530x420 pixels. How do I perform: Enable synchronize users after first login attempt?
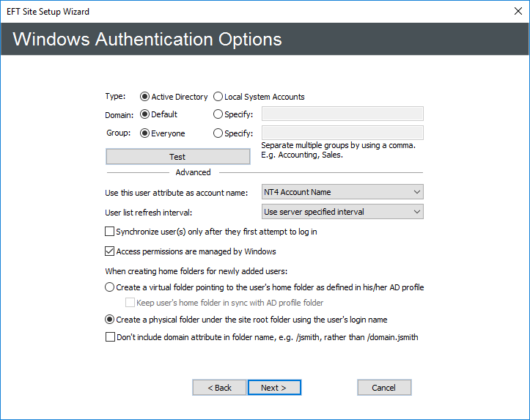[111, 232]
